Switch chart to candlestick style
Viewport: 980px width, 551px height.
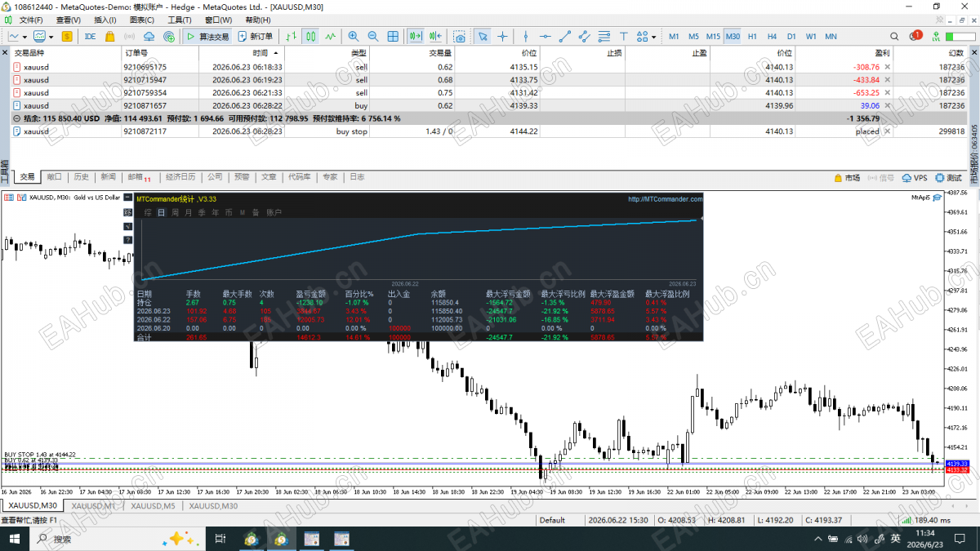click(310, 36)
